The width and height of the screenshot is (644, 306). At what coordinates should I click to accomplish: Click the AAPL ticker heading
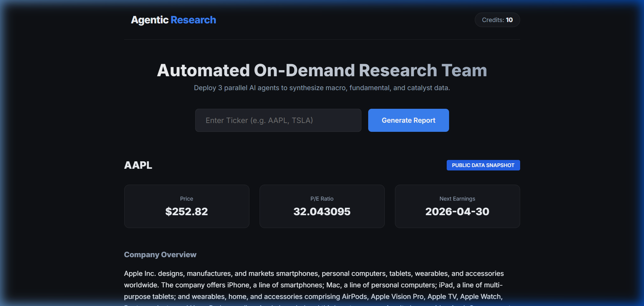[x=138, y=165]
